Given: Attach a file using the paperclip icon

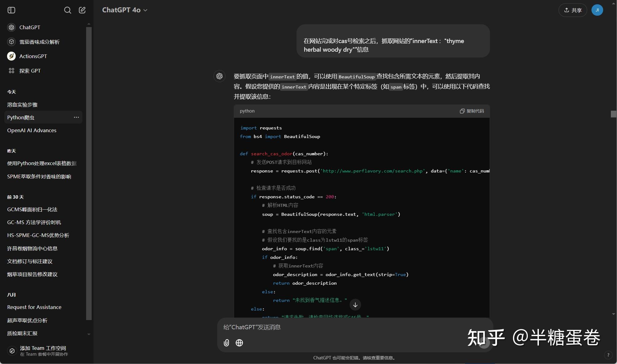Looking at the screenshot, I should click(x=226, y=343).
